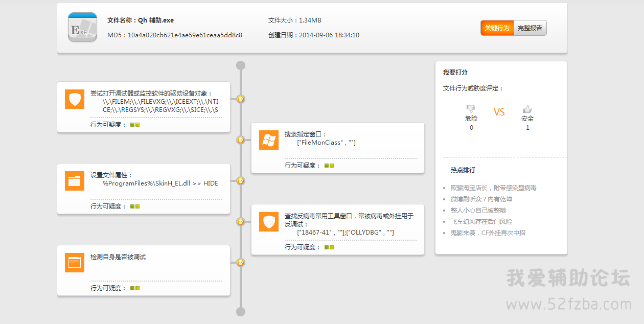644x324 pixels.
Task: Open the 欺骗淘宝店长，附带感染型病毒 article
Action: tap(493, 188)
